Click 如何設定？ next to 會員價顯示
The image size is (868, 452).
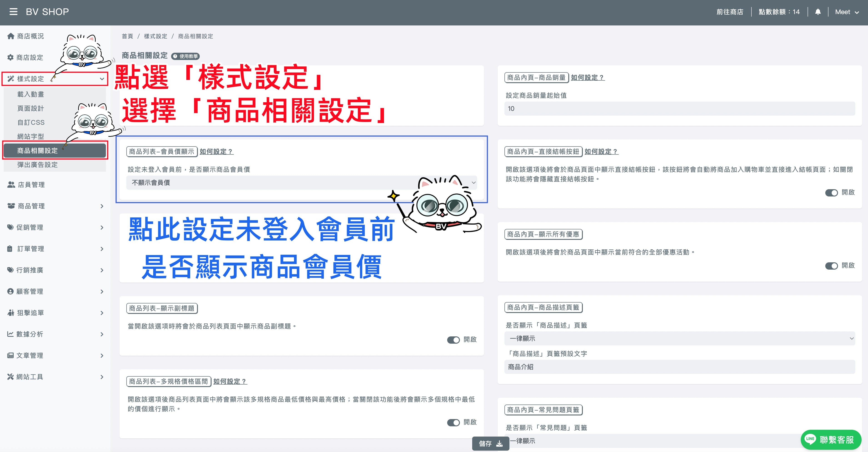tap(216, 151)
